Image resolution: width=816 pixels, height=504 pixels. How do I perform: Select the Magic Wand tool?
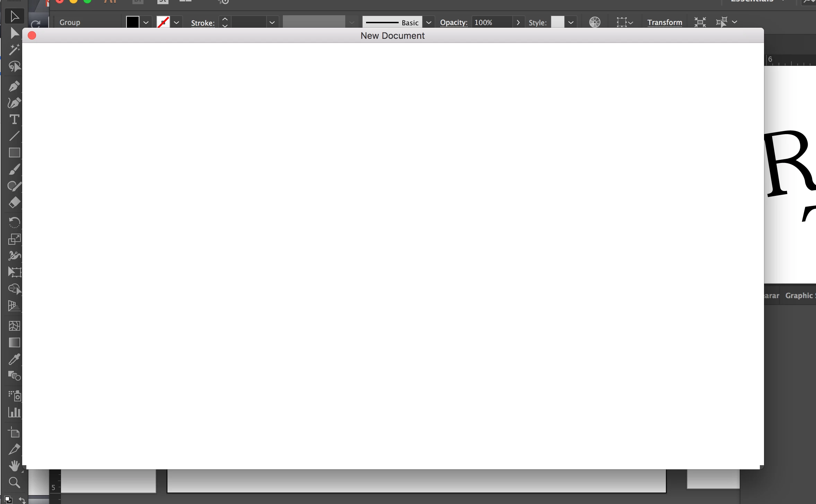pyautogui.click(x=14, y=50)
